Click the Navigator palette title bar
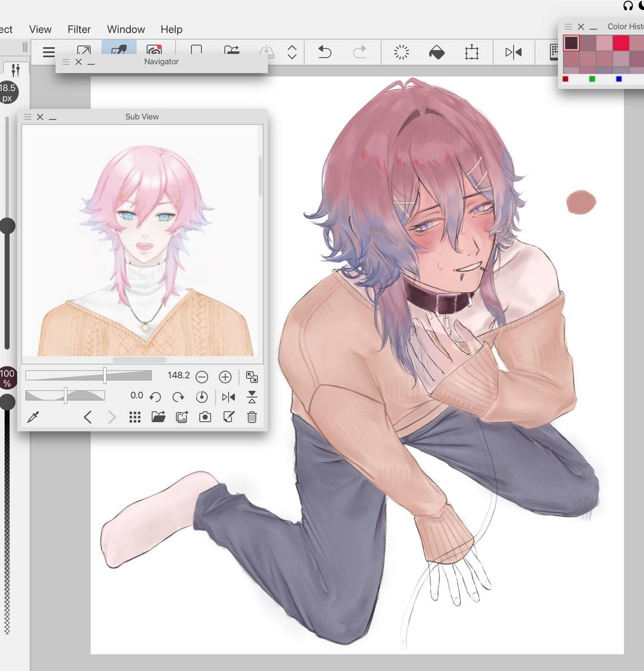The height and width of the screenshot is (671, 644). [x=161, y=62]
